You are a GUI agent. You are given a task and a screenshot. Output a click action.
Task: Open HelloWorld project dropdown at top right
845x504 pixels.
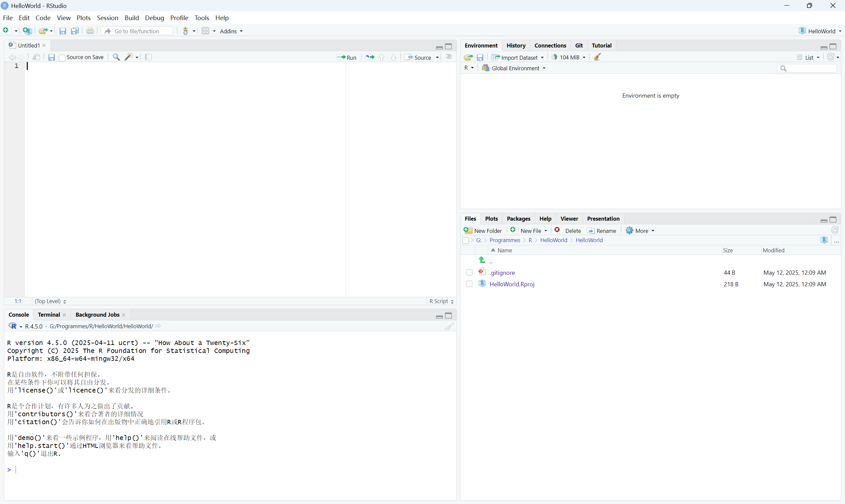click(820, 31)
